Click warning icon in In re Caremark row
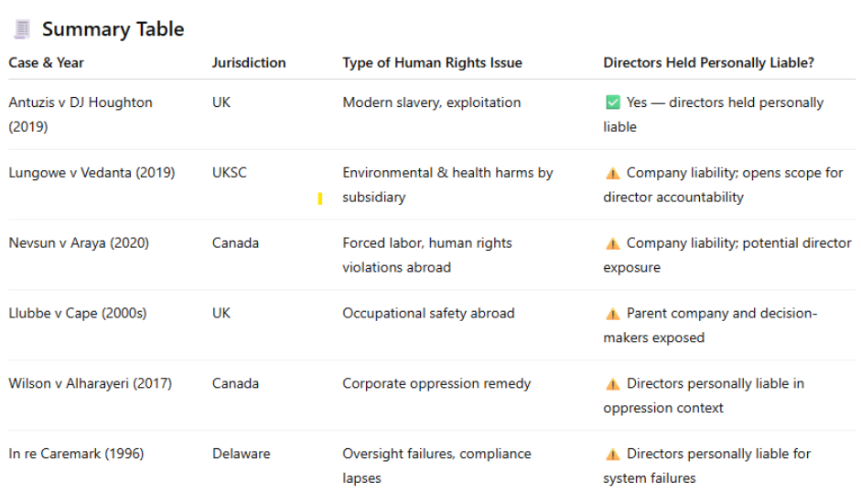861x504 pixels. click(612, 455)
